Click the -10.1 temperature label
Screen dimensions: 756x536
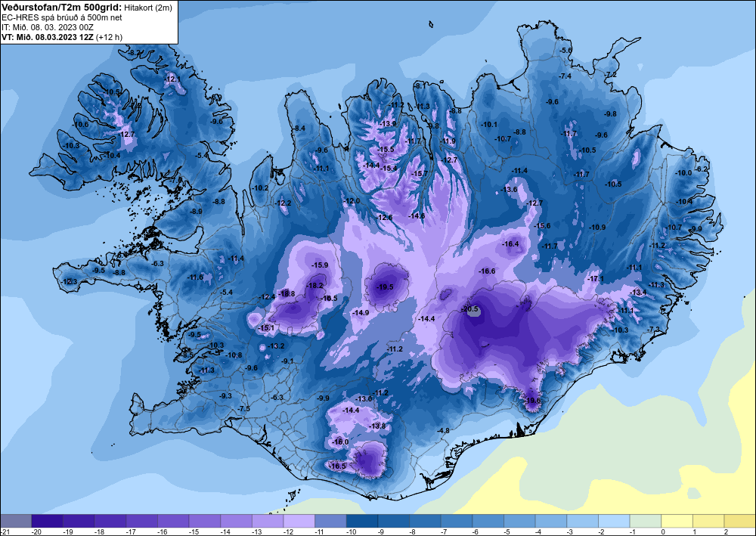coord(489,124)
